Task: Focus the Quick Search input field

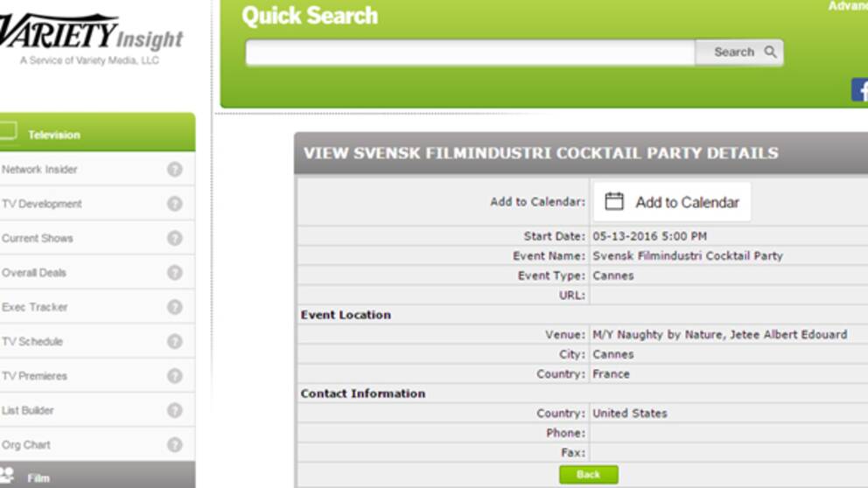Action: 471,52
